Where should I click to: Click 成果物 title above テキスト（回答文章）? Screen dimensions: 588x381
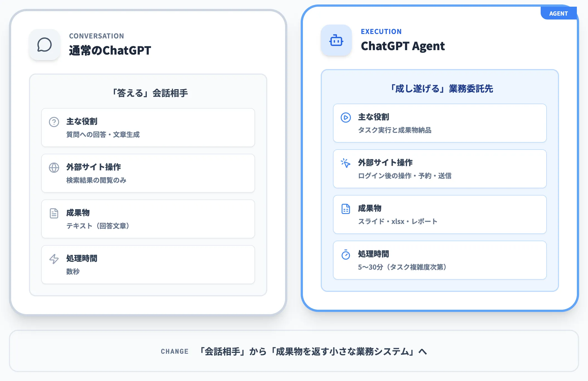click(78, 213)
